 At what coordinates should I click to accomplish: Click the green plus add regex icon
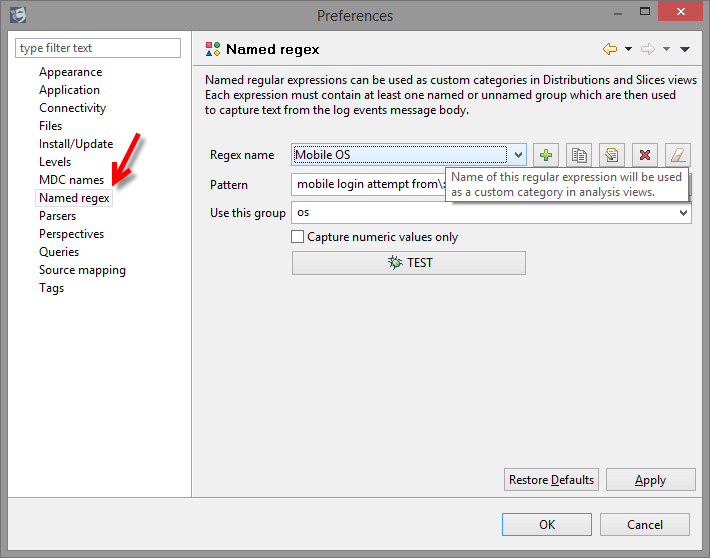546,155
